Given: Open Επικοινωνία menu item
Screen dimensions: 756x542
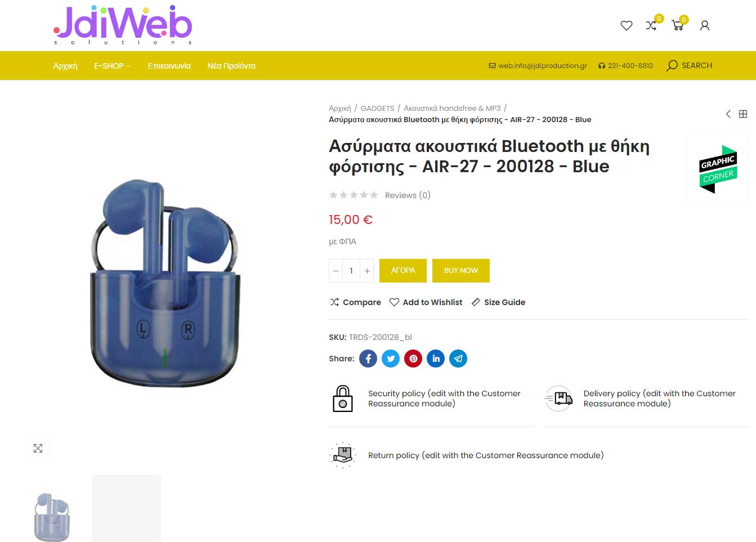Looking at the screenshot, I should pyautogui.click(x=169, y=66).
